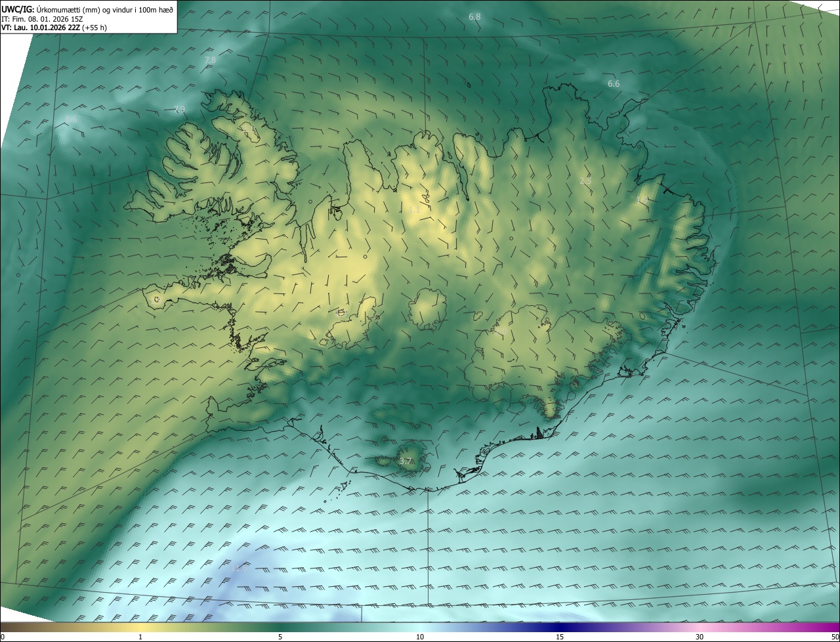
Task: Click the 50 tick on the color scale
Action: pyautogui.click(x=835, y=637)
